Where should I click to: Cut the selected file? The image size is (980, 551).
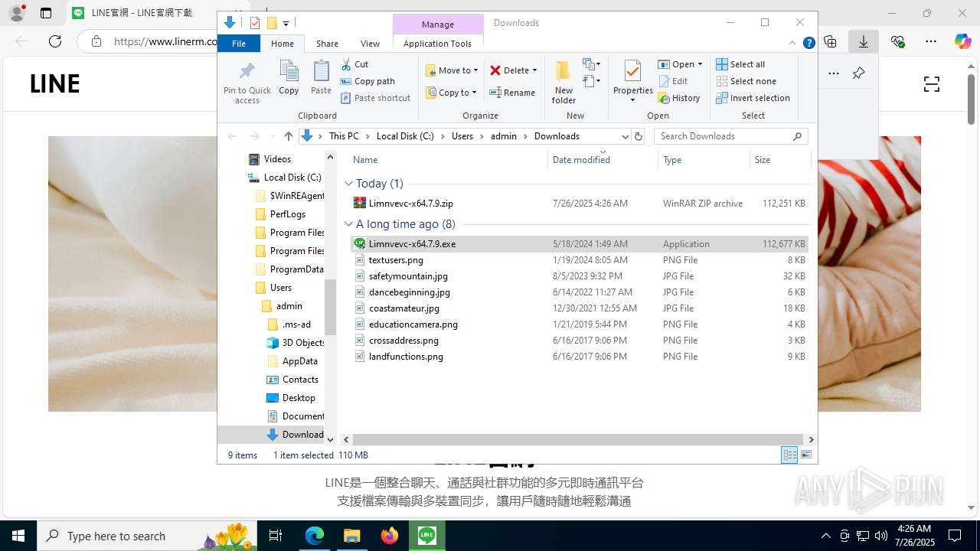354,64
